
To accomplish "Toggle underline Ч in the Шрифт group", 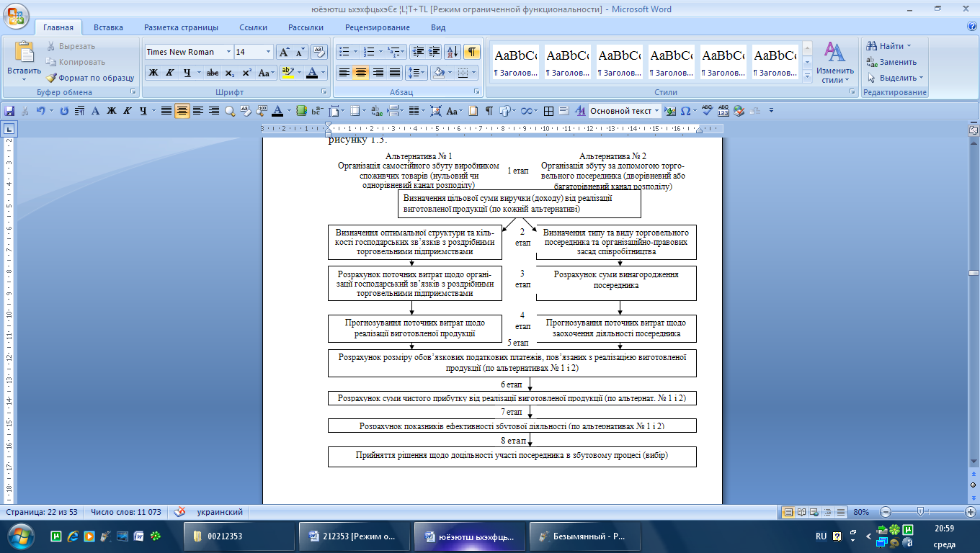I will click(187, 73).
